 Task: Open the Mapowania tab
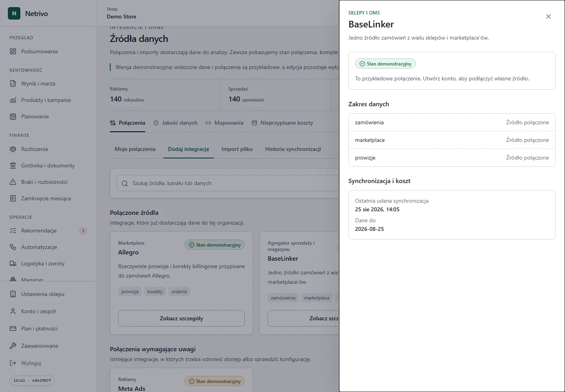[224, 123]
